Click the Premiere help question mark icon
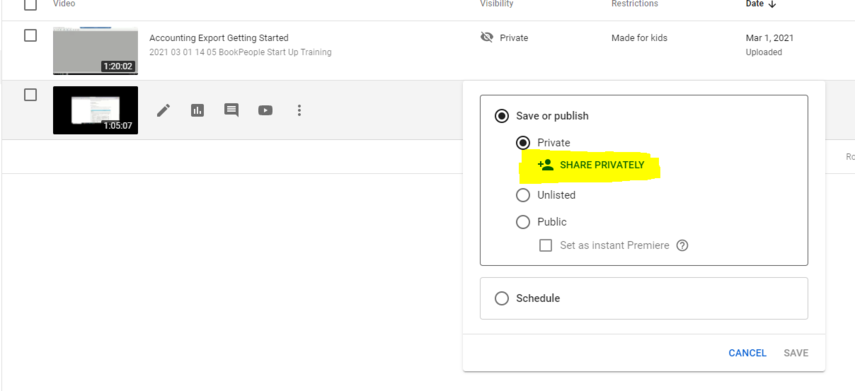855x391 pixels. click(682, 245)
